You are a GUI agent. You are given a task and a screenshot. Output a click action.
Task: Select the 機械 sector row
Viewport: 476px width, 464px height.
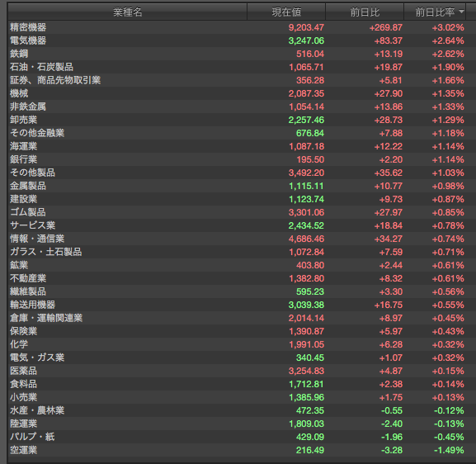(242, 93)
